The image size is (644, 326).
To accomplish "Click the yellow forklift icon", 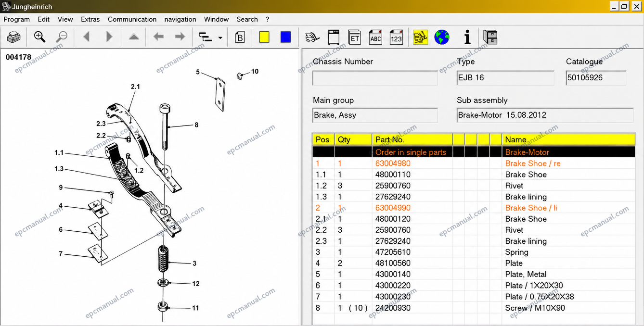I will [x=421, y=37].
